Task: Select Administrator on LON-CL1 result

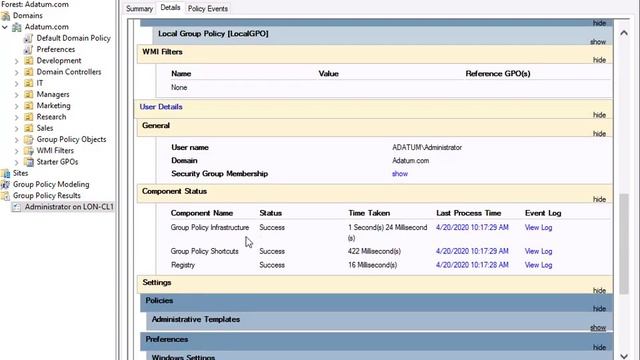Action: 69,207
